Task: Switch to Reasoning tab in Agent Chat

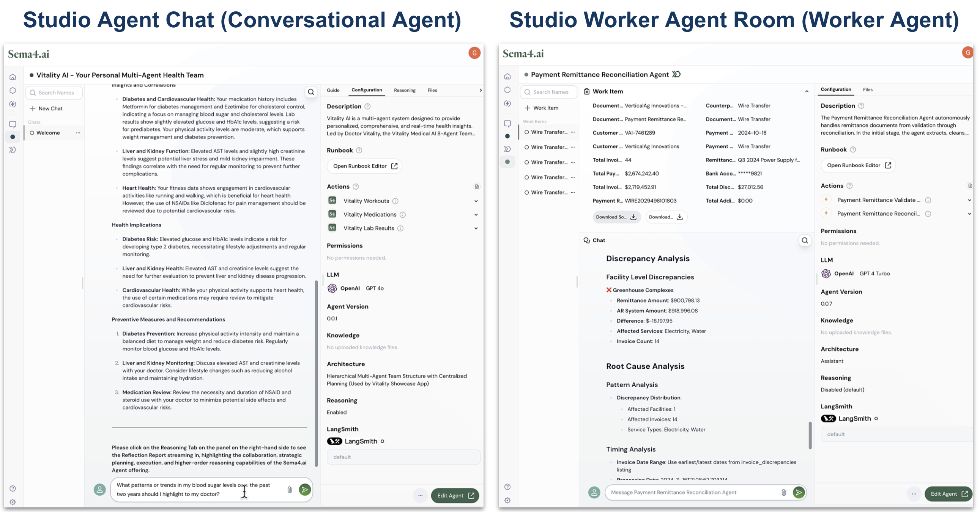Action: click(x=405, y=91)
